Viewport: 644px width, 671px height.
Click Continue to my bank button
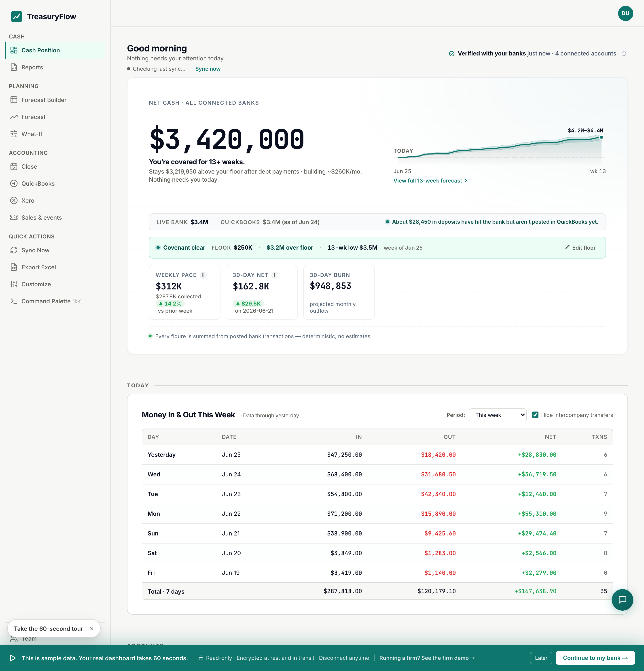point(595,658)
